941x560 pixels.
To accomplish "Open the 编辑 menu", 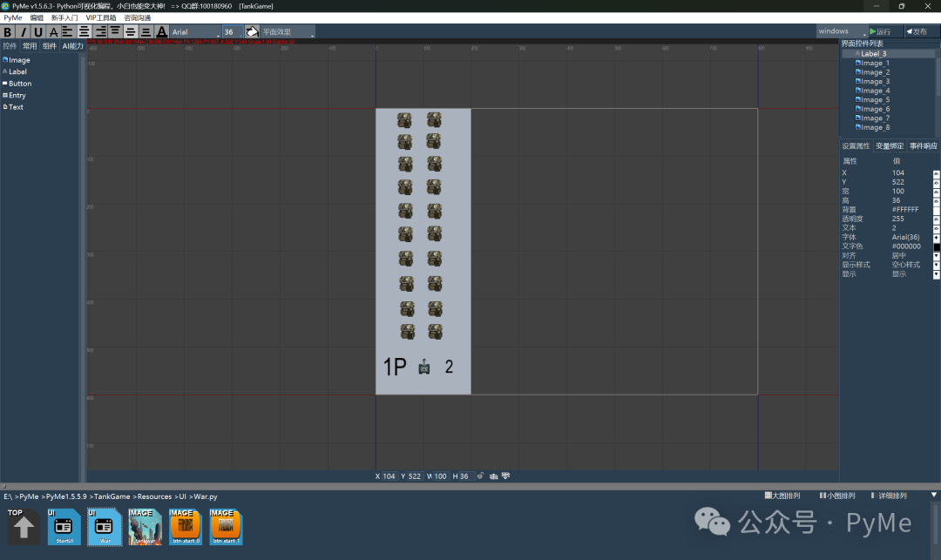I will pos(37,17).
